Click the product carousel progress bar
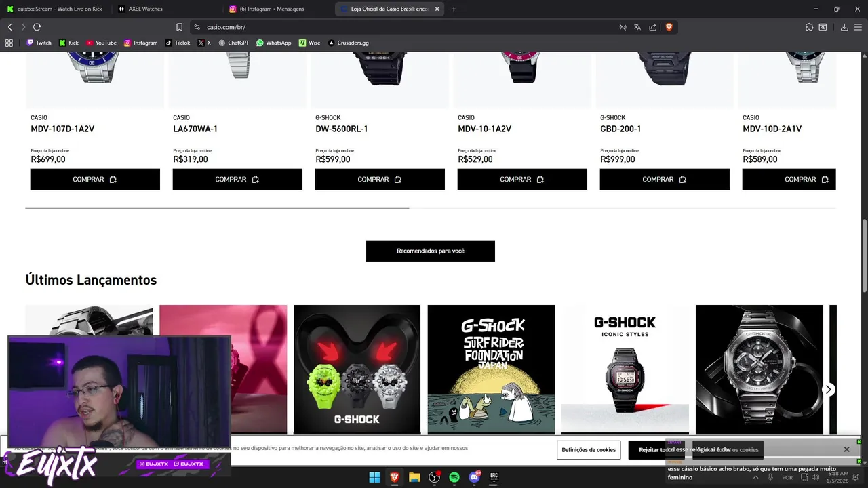 coord(431,208)
